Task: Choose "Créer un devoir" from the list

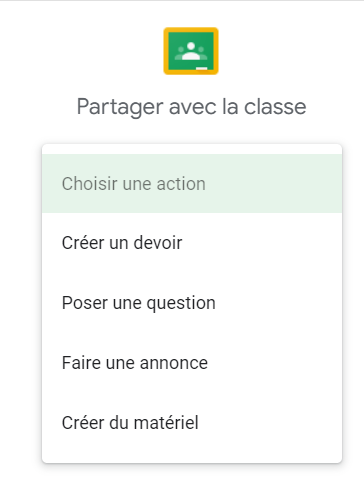Action: pos(192,243)
